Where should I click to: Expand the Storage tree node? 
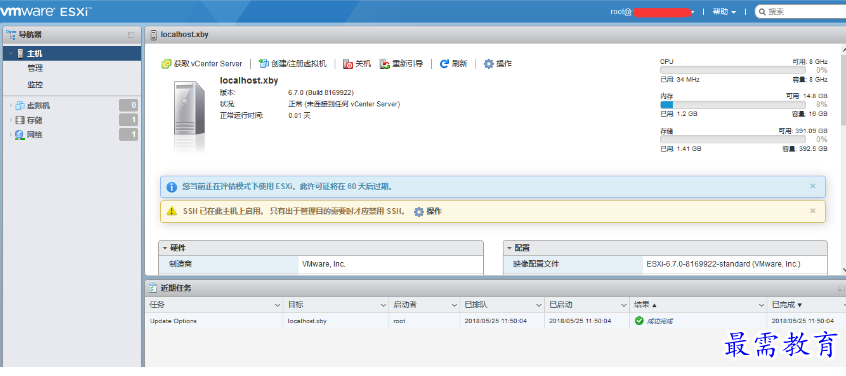10,120
